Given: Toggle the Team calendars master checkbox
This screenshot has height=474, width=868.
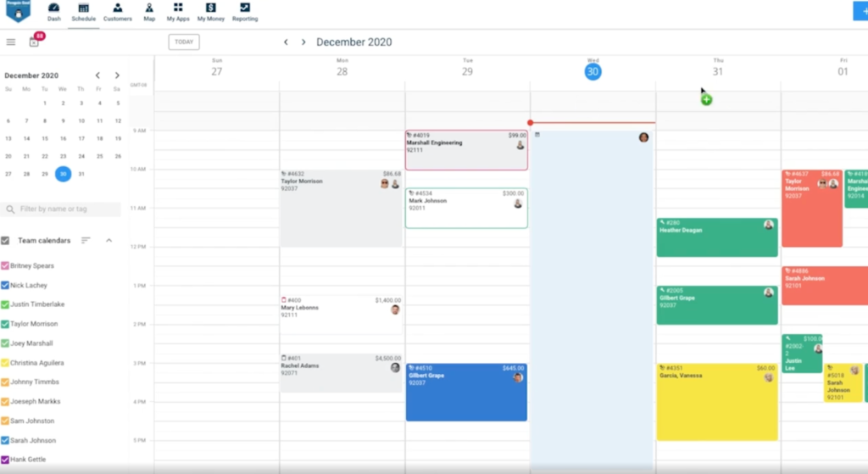Looking at the screenshot, I should 6,240.
